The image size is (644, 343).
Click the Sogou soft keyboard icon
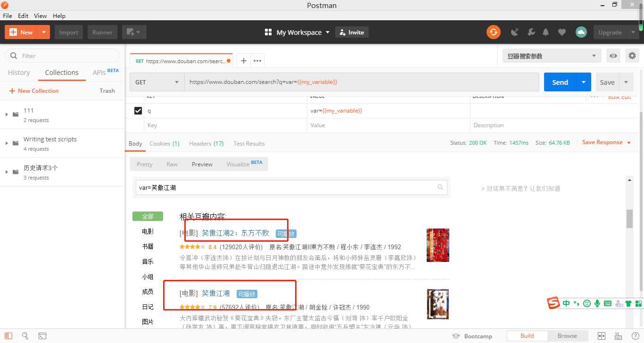[608, 303]
